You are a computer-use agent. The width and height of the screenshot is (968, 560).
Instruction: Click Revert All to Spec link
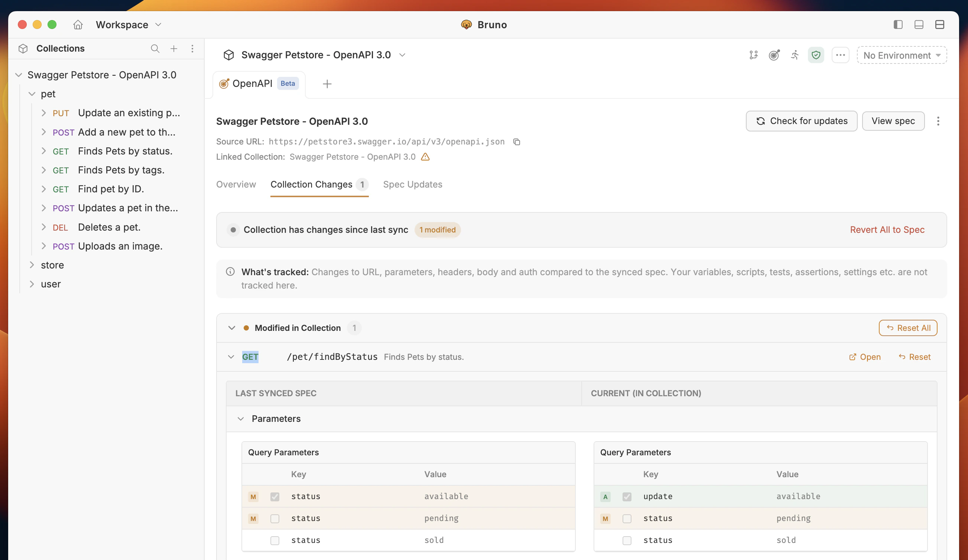[887, 230]
